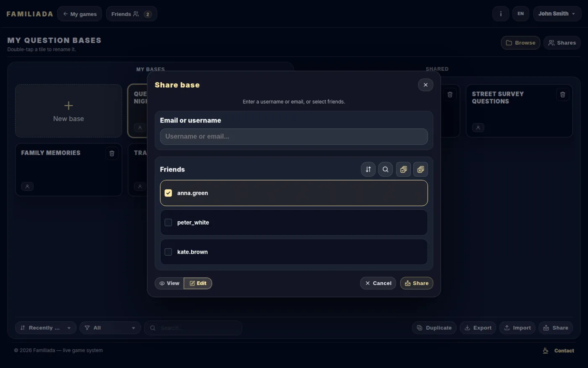Close Share base dialog with X
This screenshot has height=368, width=588.
coord(425,85)
